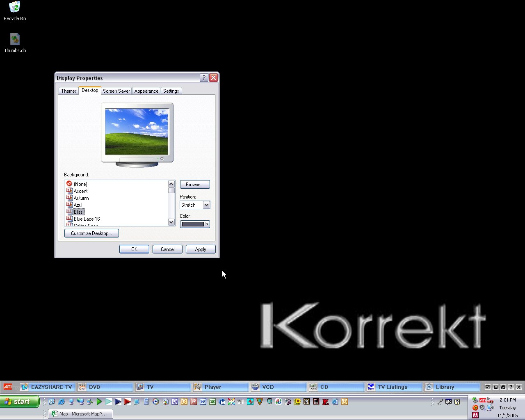
Task: Open Microsoft Word from Quick Launch
Action: click(203, 402)
